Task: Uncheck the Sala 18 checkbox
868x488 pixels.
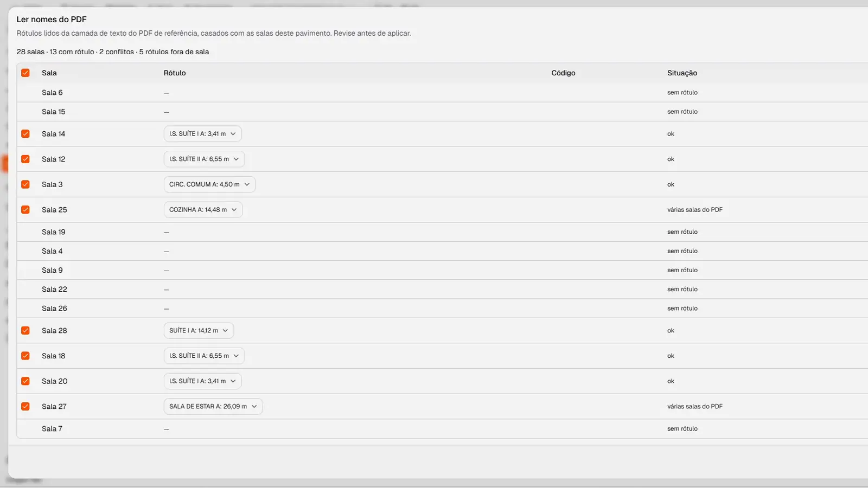Action: 25,356
